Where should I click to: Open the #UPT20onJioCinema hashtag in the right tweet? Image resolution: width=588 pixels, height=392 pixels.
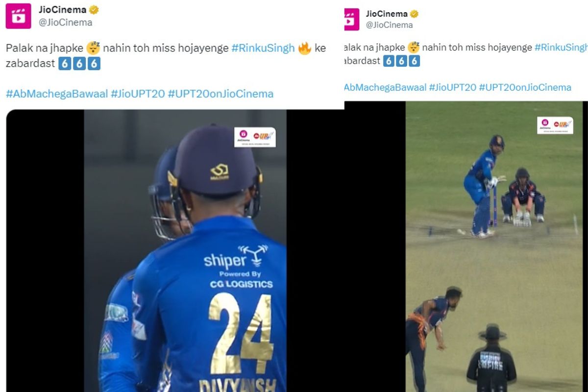525,87
